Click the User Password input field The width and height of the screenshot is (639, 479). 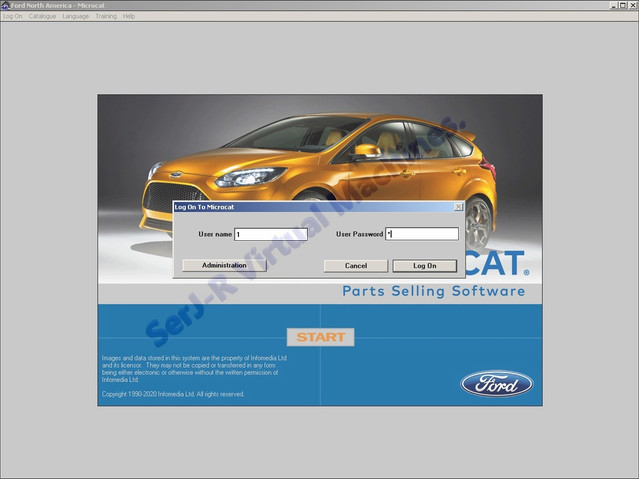pyautogui.click(x=422, y=234)
